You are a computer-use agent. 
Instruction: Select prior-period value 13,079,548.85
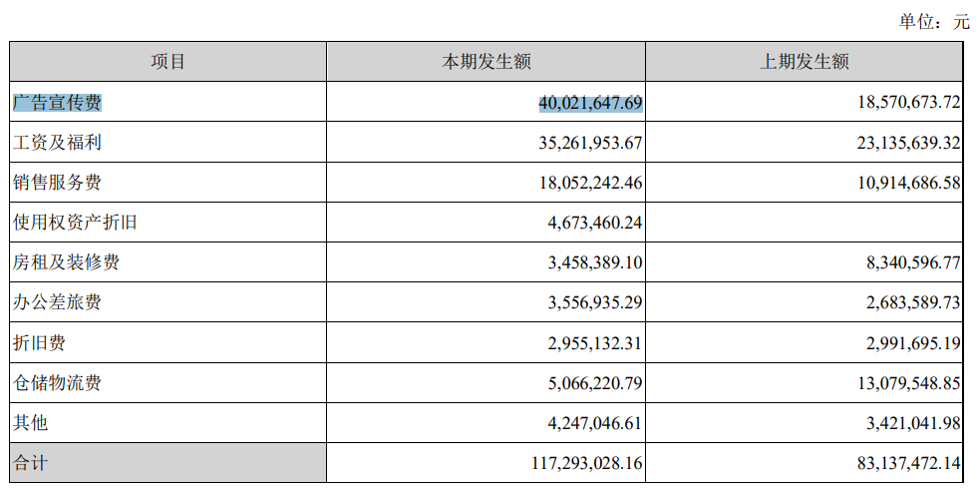pyautogui.click(x=908, y=383)
